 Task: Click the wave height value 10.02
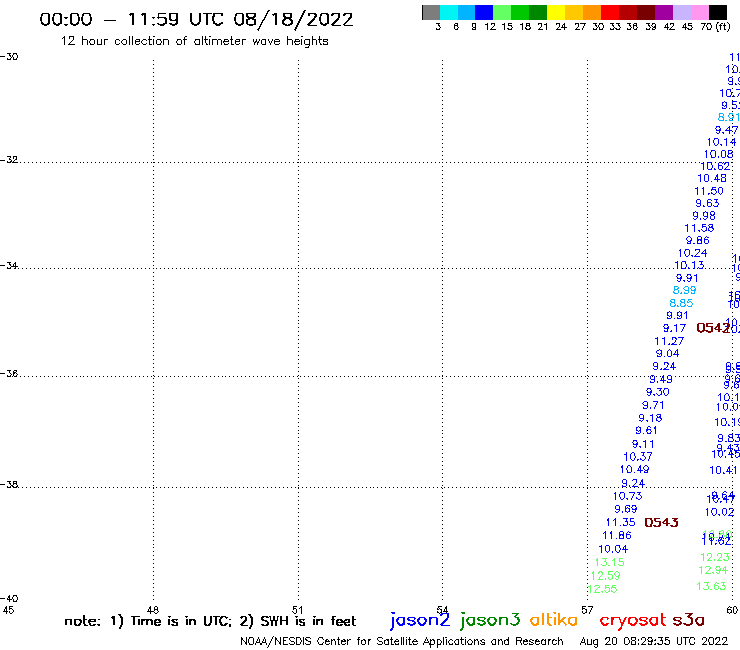719,512
